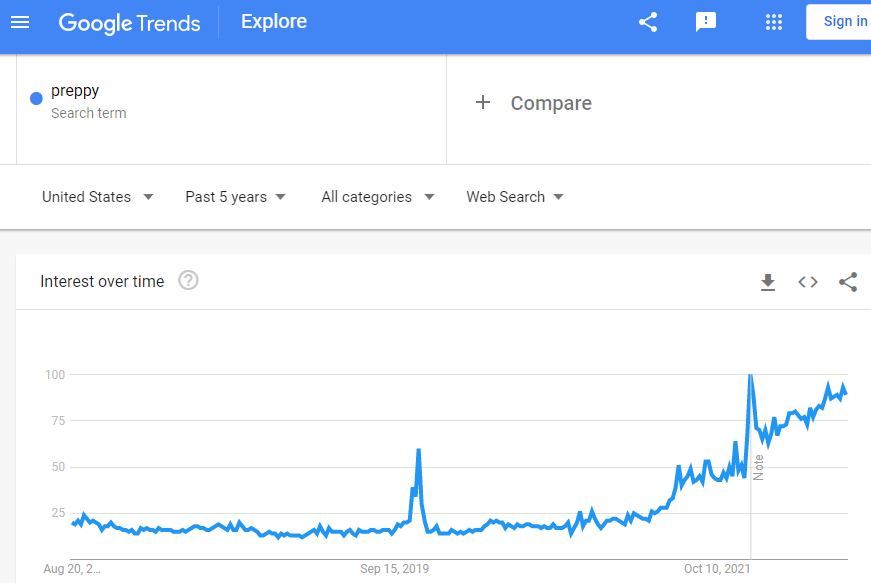Open the Web Search type dropdown

[514, 197]
